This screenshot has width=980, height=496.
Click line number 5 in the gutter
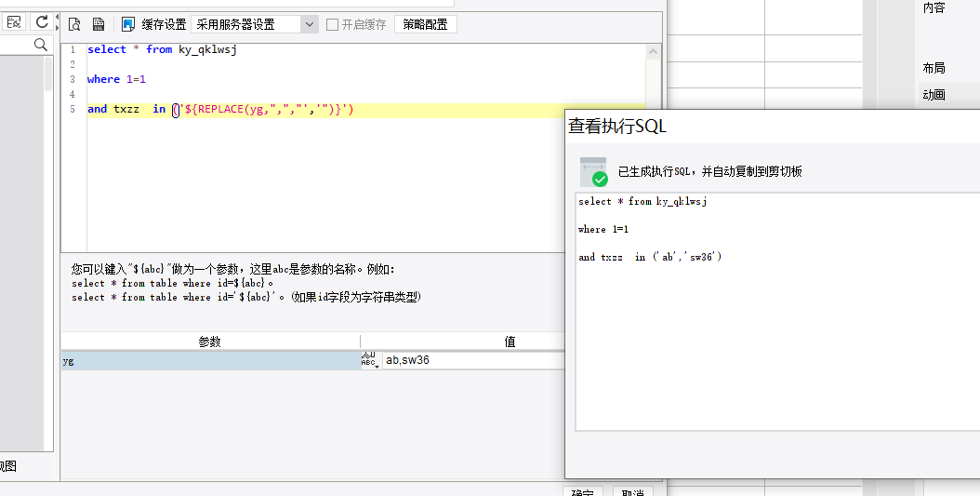pos(73,110)
